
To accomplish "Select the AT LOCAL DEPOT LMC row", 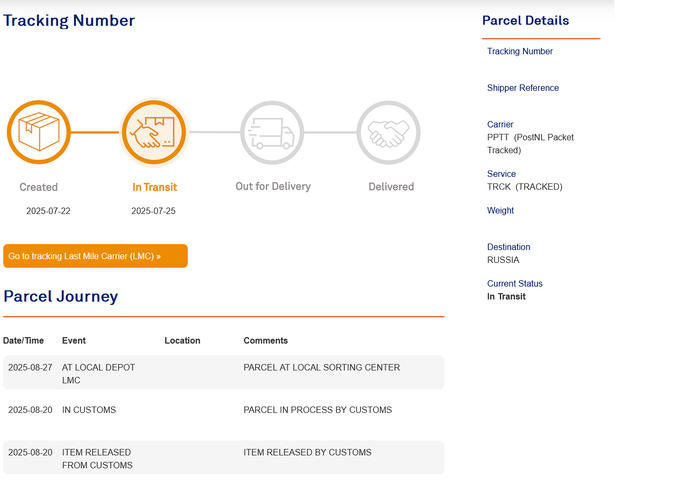I will tap(224, 372).
